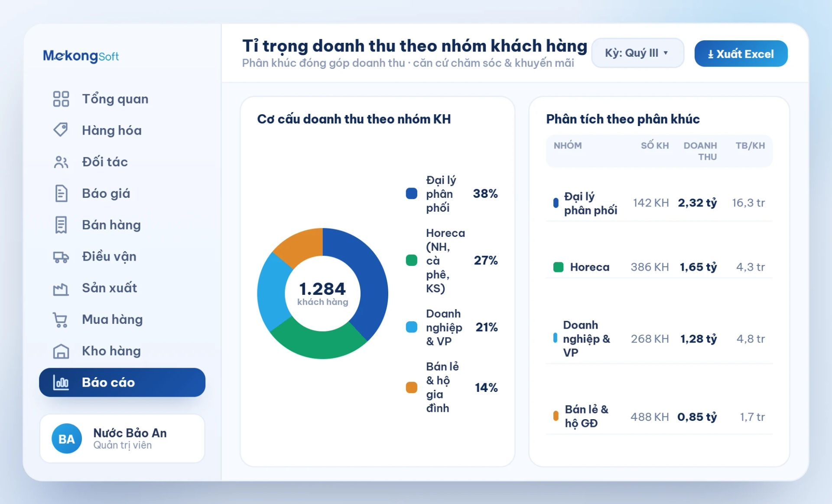Click the DOANH THU column header
The height and width of the screenshot is (504, 832).
point(700,151)
